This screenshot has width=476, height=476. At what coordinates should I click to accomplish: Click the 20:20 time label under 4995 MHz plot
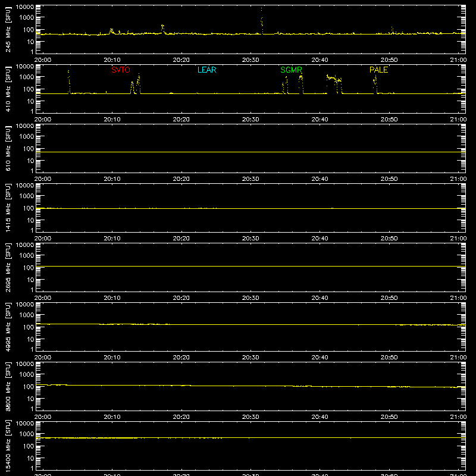181,358
